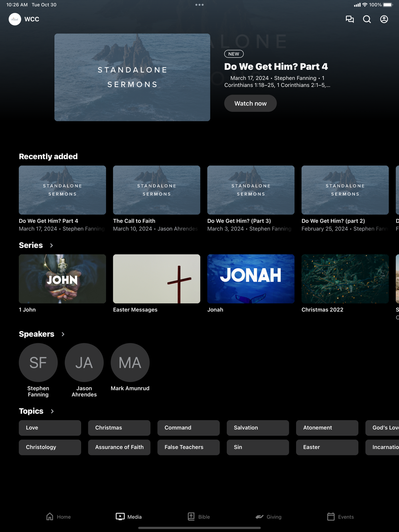This screenshot has width=399, height=532.
Task: Open the featured Standalone Sermons banner image
Action: pos(132,77)
